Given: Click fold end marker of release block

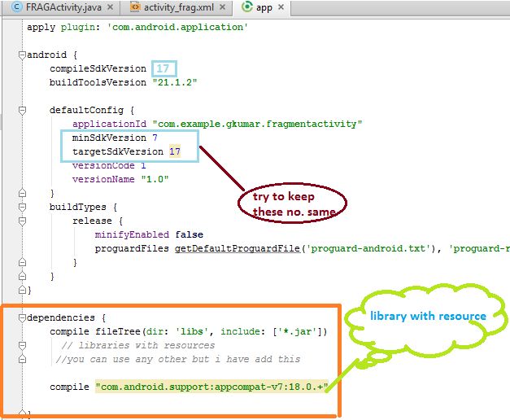Looking at the screenshot, I should 22,262.
